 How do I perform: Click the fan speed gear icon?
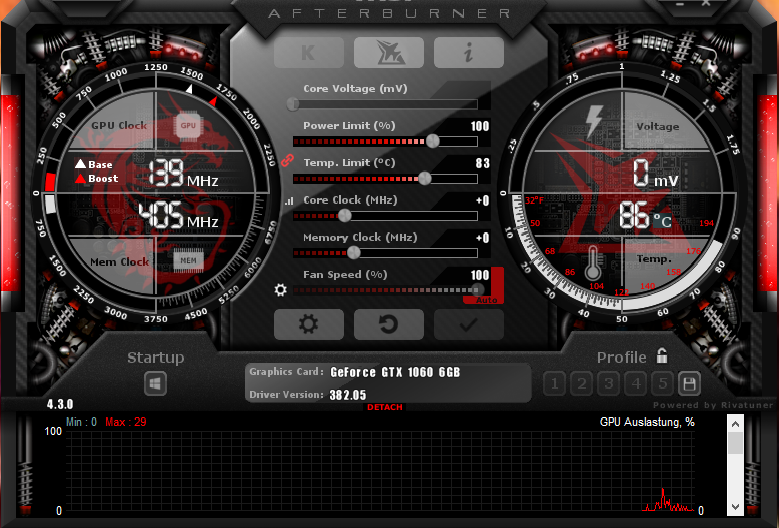point(281,290)
